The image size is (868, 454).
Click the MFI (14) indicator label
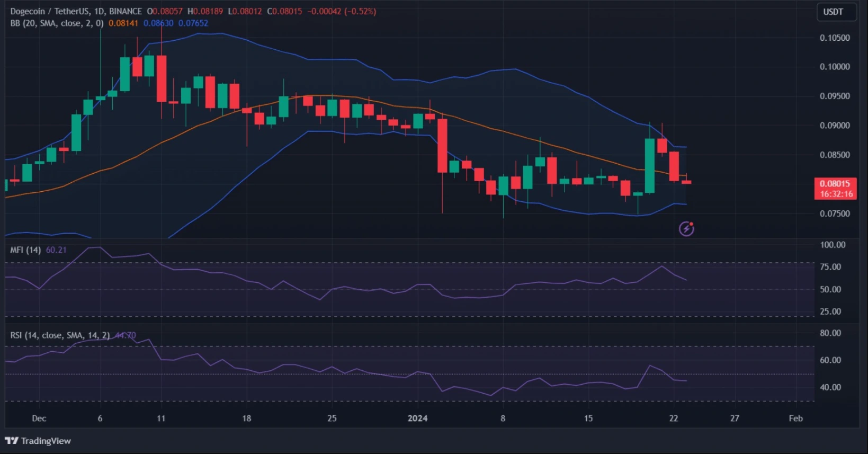click(25, 250)
